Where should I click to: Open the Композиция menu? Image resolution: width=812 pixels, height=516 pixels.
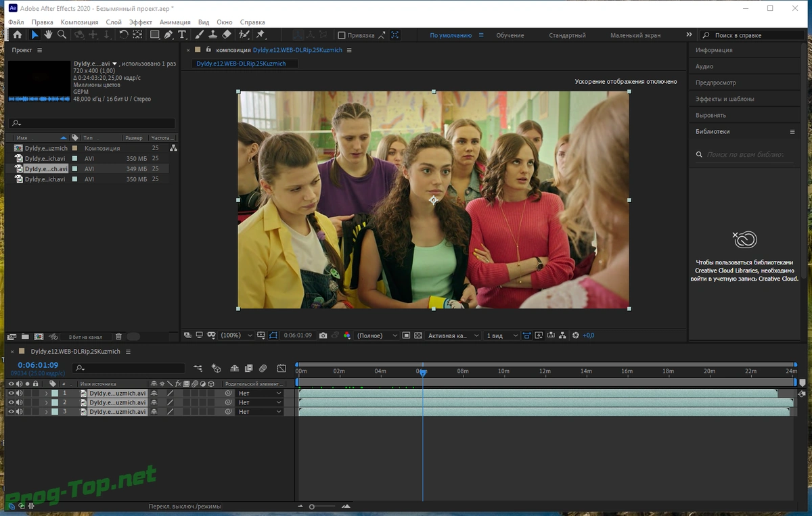tap(79, 22)
